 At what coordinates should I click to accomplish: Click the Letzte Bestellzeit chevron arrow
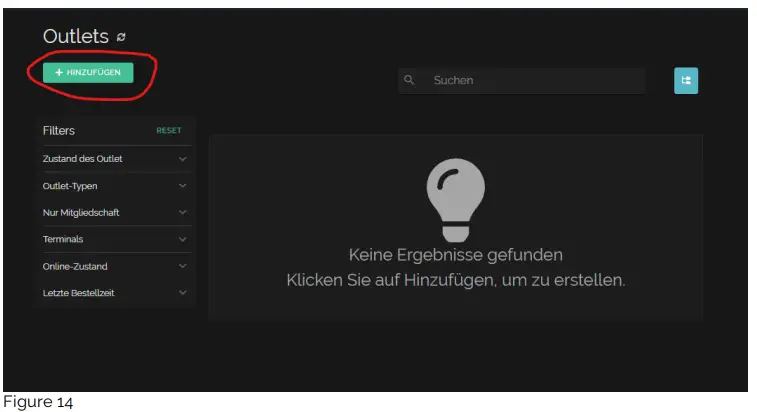click(x=182, y=293)
